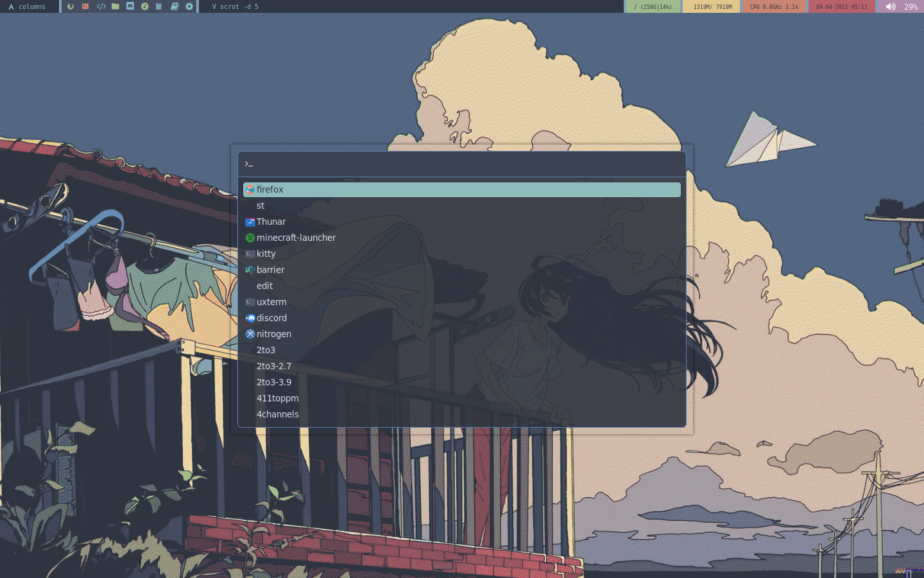Click the CPU 0.8GHz status module
The height and width of the screenshot is (578, 924).
[774, 6]
